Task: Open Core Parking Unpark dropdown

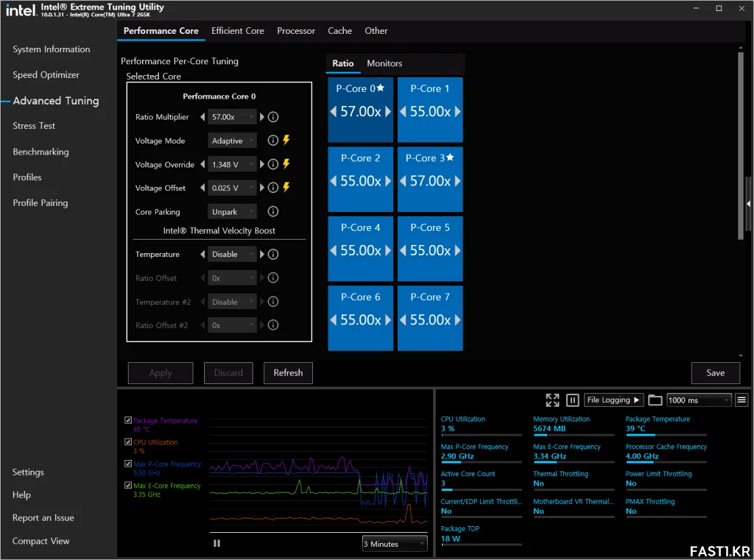Action: (232, 212)
